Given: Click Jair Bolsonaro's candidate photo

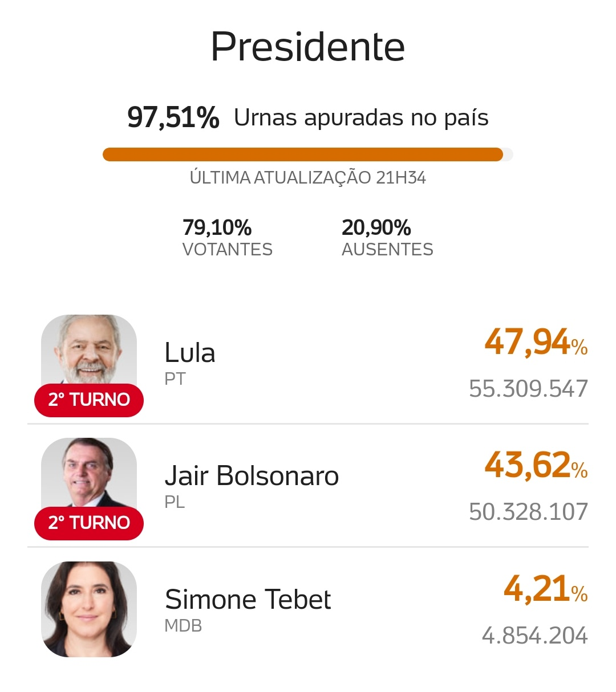Looking at the screenshot, I should tap(89, 472).
